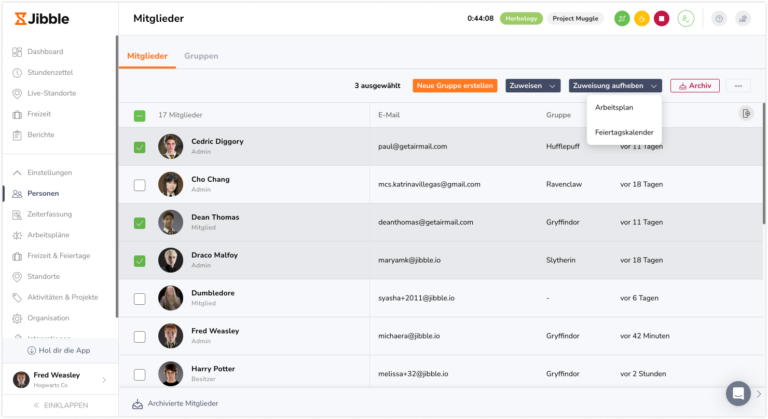Check Harry Potter's checkbox

(140, 374)
